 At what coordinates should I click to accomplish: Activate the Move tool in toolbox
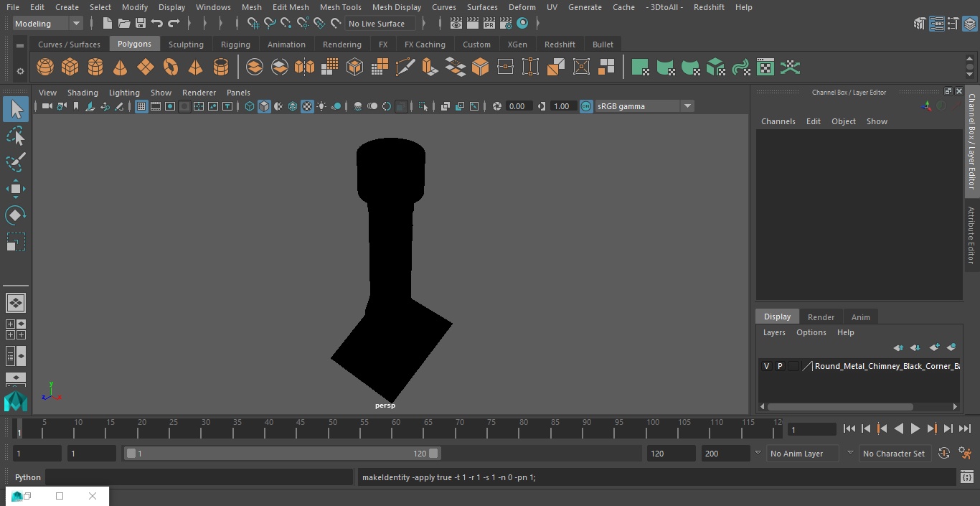pos(15,189)
